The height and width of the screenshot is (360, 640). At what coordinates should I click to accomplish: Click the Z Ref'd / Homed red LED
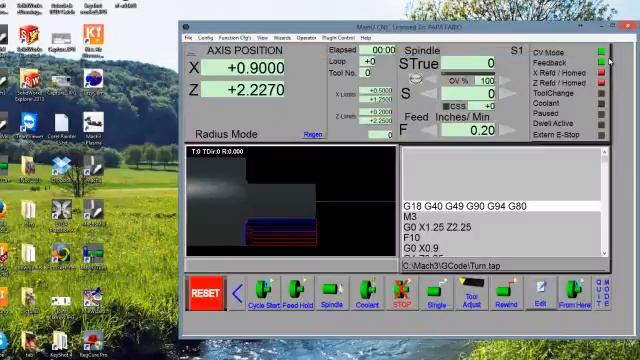pos(602,82)
